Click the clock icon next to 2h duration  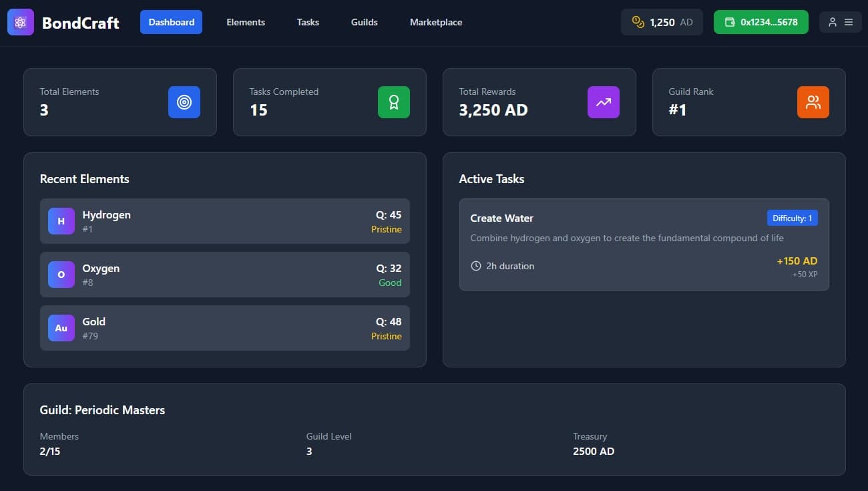(x=476, y=266)
